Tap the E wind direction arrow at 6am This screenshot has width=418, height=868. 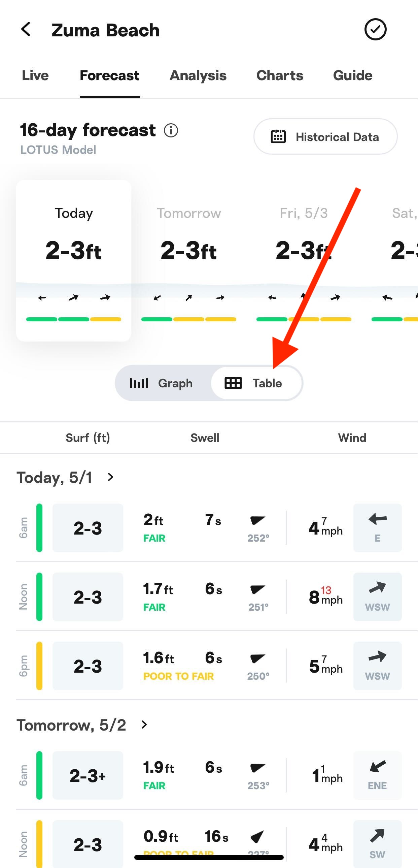click(x=377, y=519)
